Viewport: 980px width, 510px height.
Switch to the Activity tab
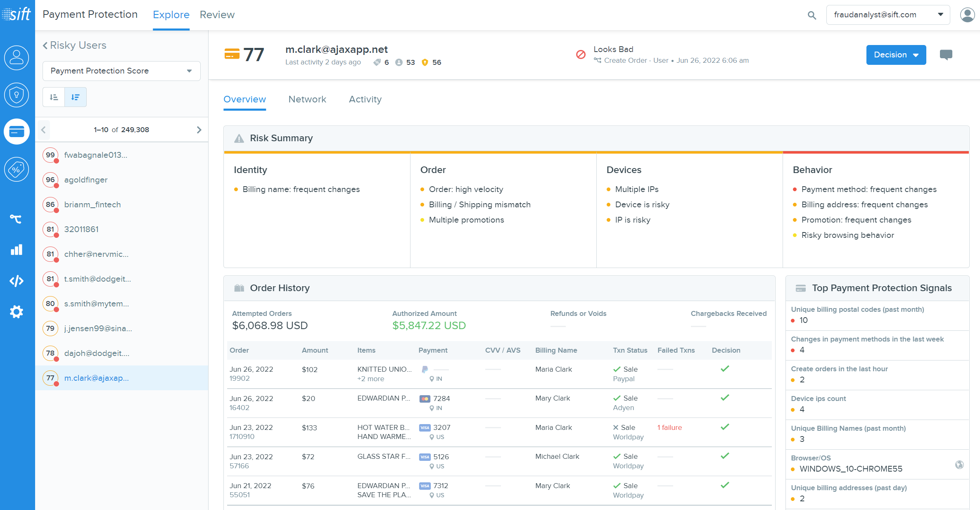coord(365,99)
